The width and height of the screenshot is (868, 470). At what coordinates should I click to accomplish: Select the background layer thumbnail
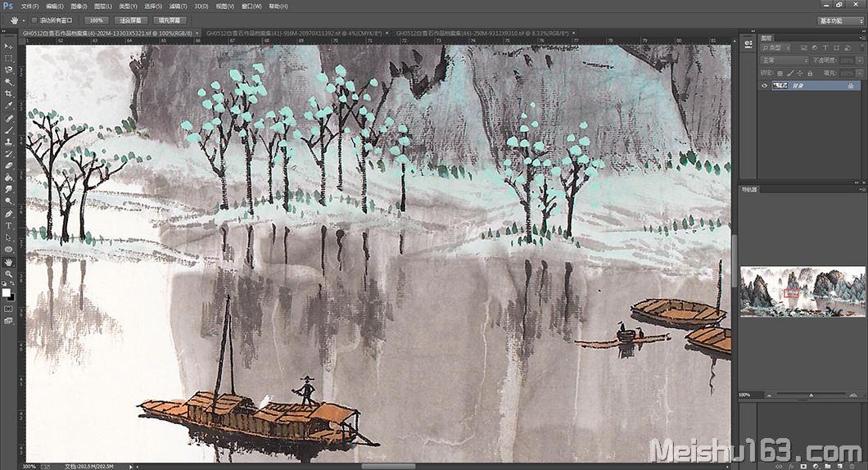click(x=780, y=86)
